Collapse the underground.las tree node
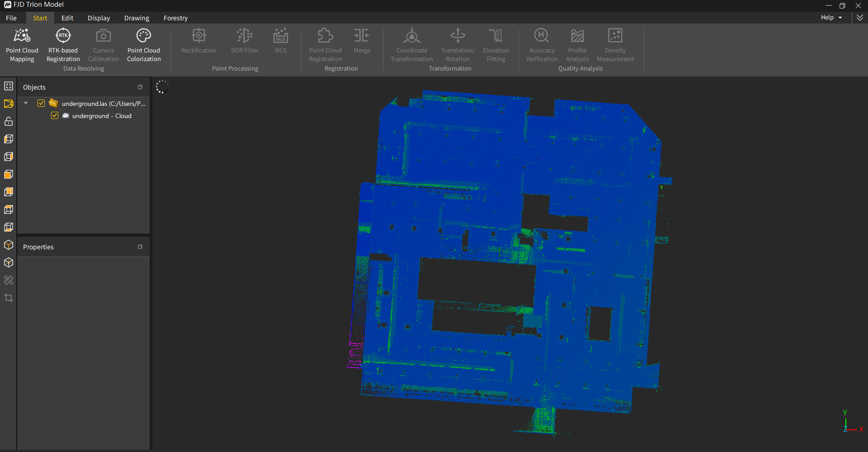The height and width of the screenshot is (452, 868). pos(26,103)
